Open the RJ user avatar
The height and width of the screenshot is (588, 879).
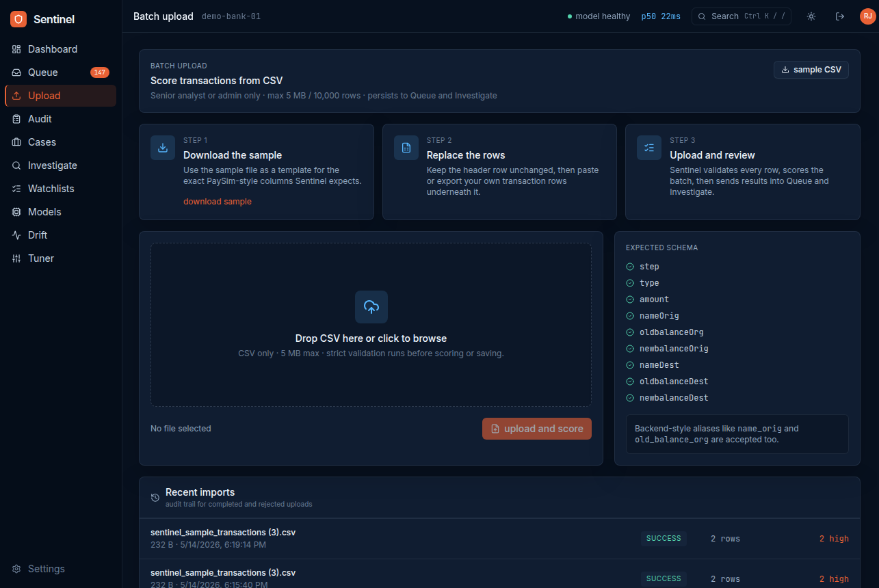tap(867, 16)
